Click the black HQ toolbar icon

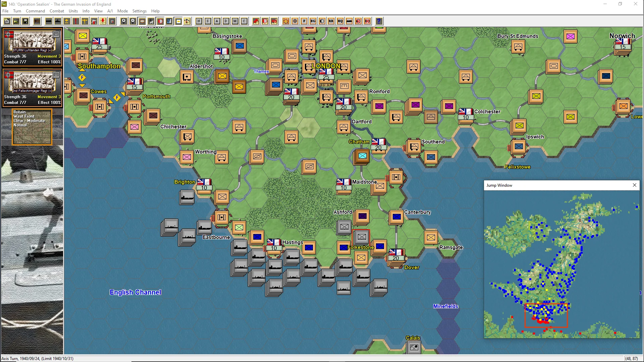(x=340, y=21)
